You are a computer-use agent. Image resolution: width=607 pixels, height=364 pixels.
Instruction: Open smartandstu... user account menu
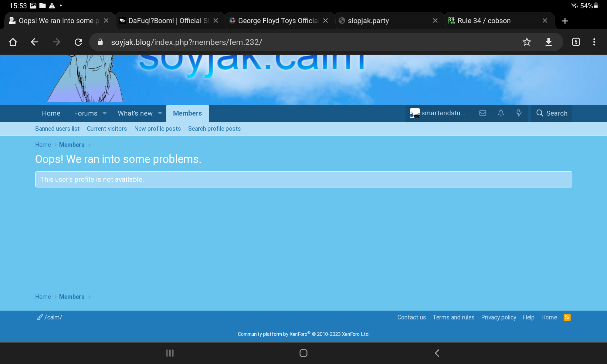pyautogui.click(x=438, y=113)
